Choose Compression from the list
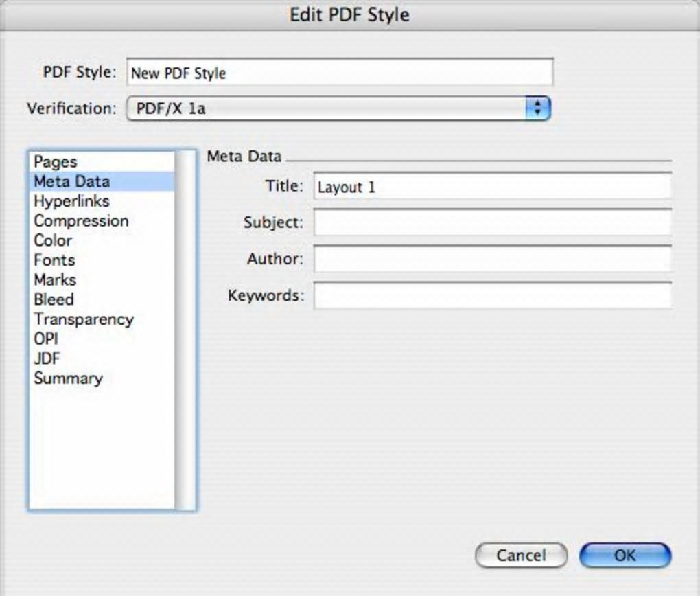This screenshot has width=700, height=596. (x=81, y=221)
